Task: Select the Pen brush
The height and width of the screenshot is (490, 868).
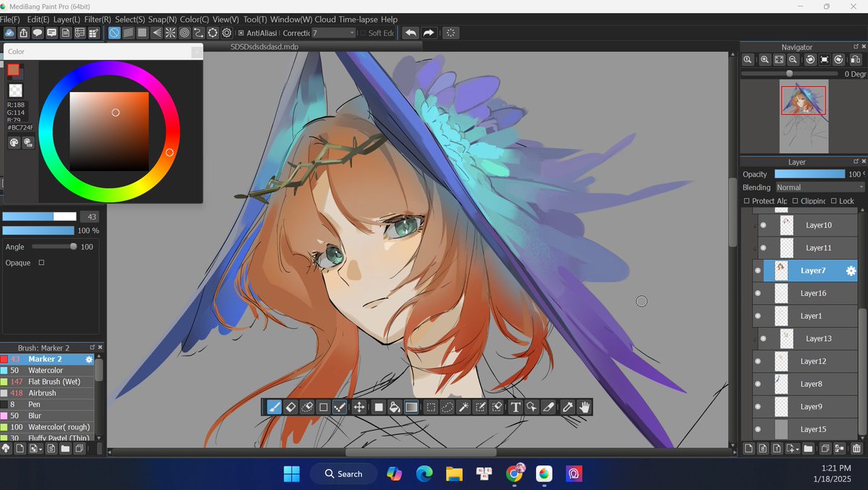Action: [x=48, y=405]
